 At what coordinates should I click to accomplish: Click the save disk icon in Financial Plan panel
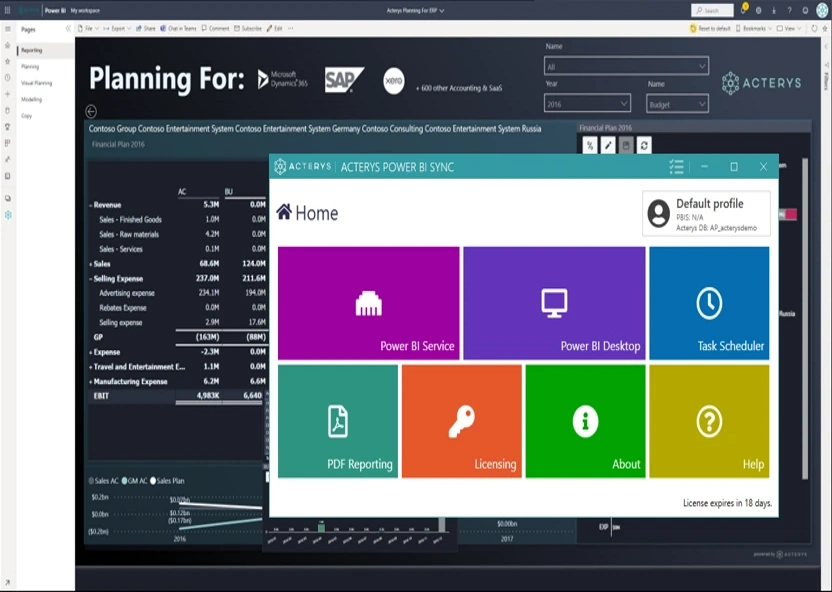pyautogui.click(x=626, y=145)
